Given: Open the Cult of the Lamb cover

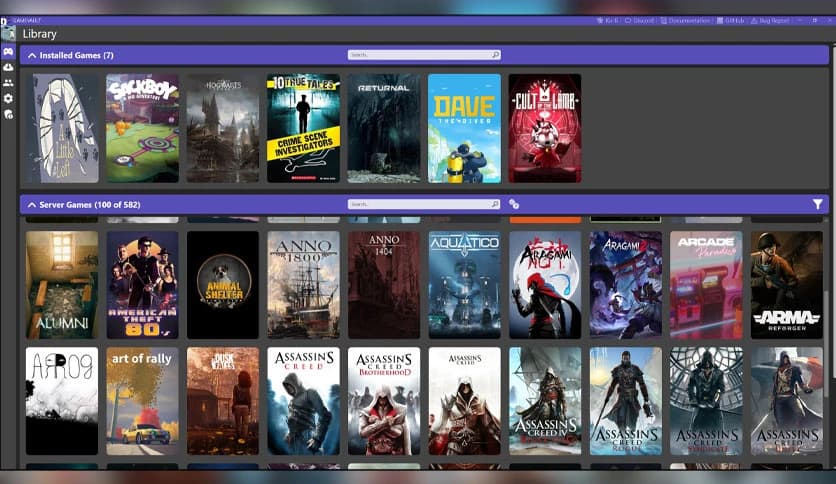Looking at the screenshot, I should point(545,128).
